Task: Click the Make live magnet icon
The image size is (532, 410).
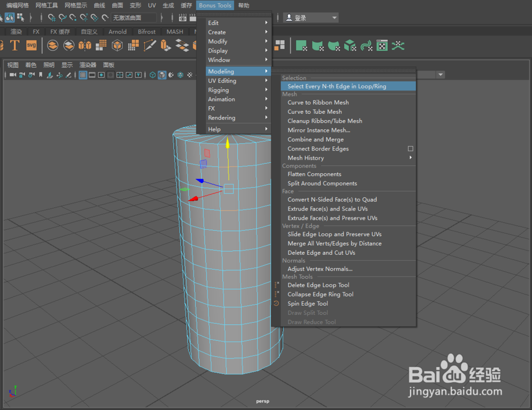Action: pyautogui.click(x=105, y=18)
